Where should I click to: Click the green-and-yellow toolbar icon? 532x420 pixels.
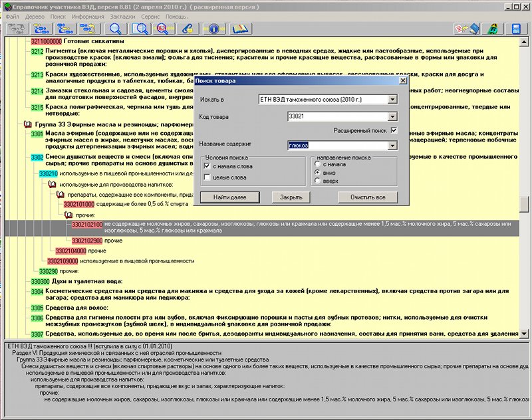click(x=493, y=29)
